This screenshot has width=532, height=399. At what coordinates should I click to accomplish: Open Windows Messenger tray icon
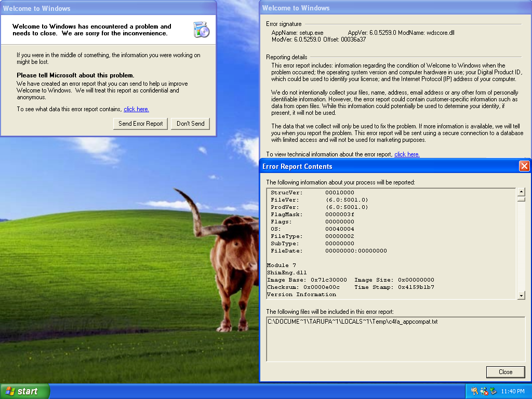[x=484, y=391]
